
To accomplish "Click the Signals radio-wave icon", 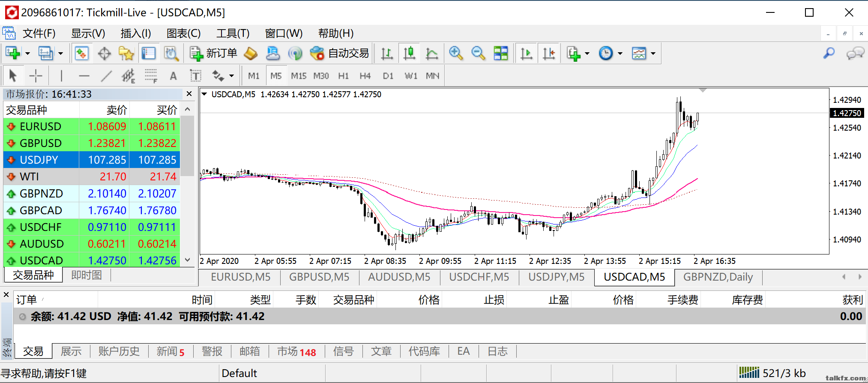I will (295, 54).
